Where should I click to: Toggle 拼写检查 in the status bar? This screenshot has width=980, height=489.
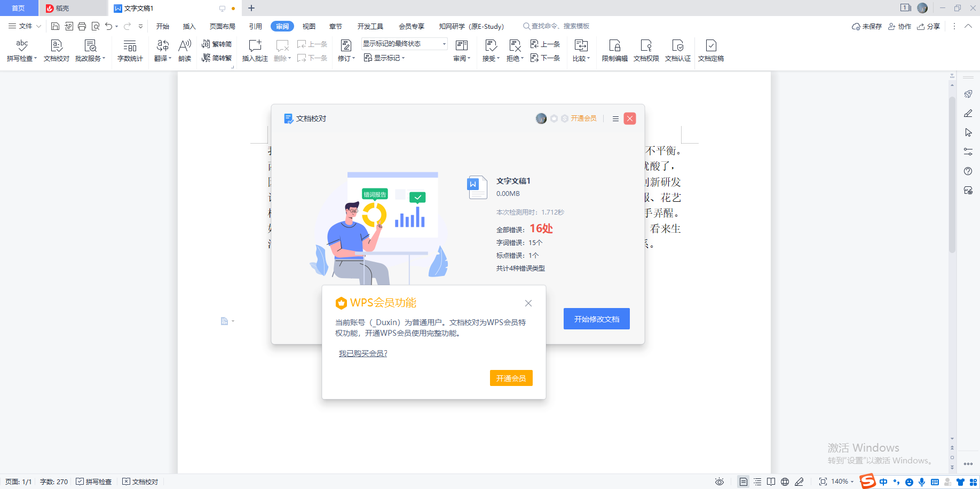coord(94,482)
